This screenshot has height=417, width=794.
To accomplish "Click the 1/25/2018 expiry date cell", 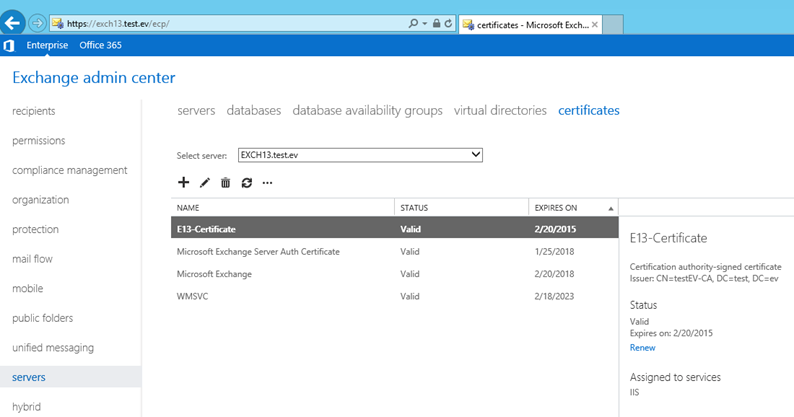I will pos(554,251).
